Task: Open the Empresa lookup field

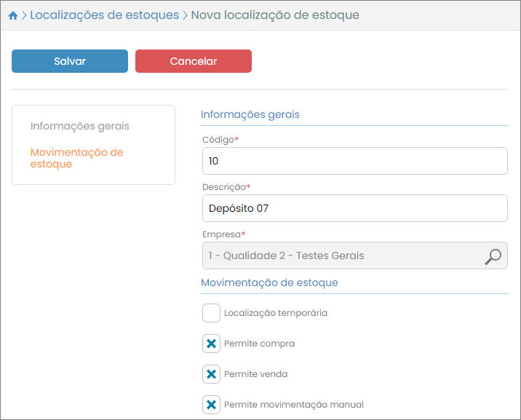Action: (342, 255)
